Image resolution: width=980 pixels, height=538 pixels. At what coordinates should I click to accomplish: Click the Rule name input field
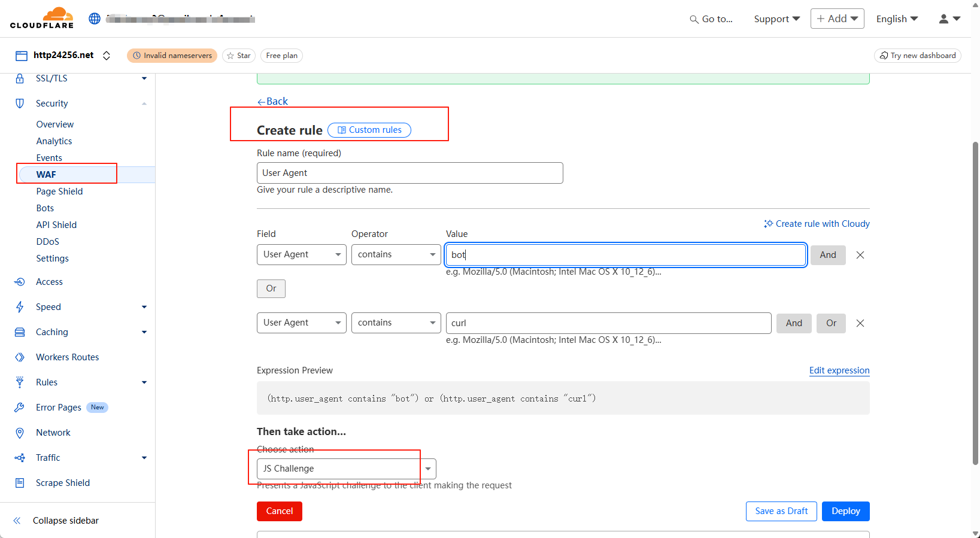pyautogui.click(x=410, y=173)
